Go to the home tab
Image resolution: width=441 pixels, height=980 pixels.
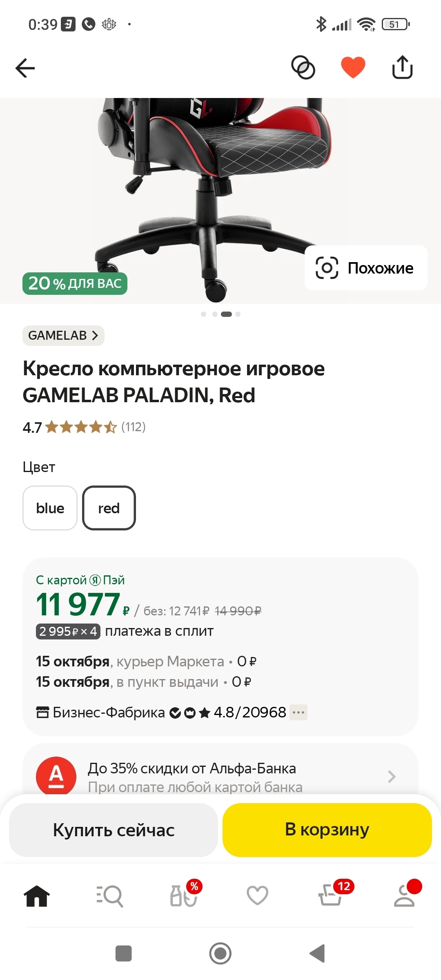(x=37, y=896)
